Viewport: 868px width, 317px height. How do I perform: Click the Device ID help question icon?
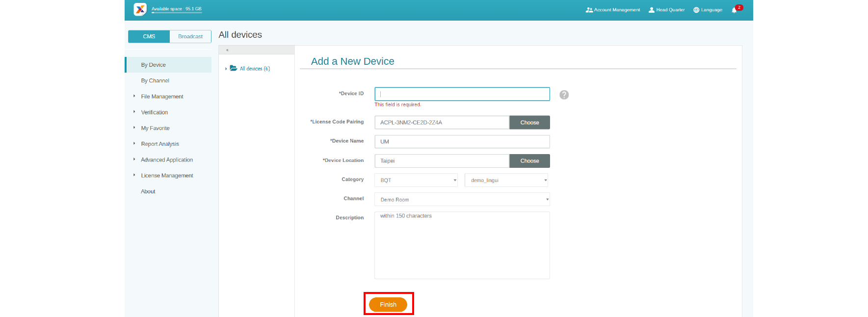click(x=564, y=95)
